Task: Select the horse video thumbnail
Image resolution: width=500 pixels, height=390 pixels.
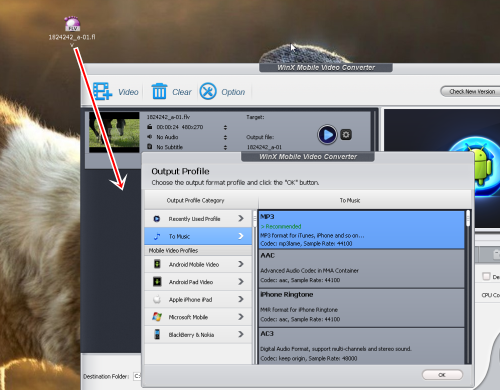Action: (114, 132)
